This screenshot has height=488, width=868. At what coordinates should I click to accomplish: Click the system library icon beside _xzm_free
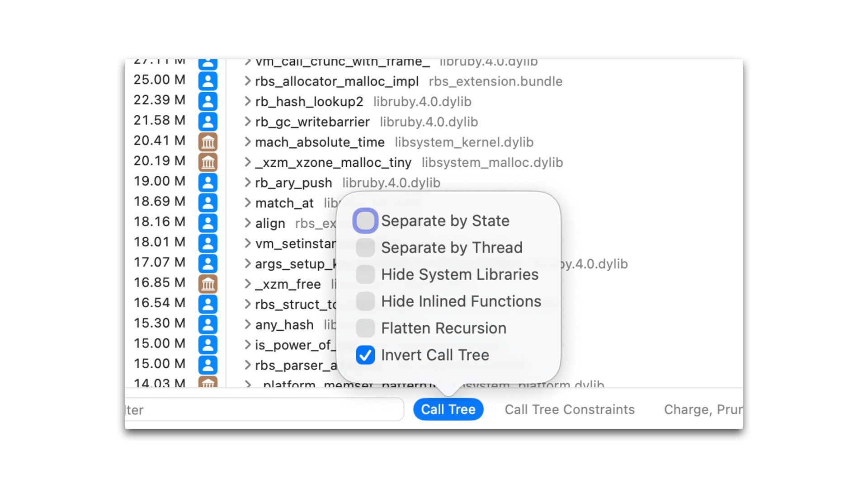[x=208, y=284]
